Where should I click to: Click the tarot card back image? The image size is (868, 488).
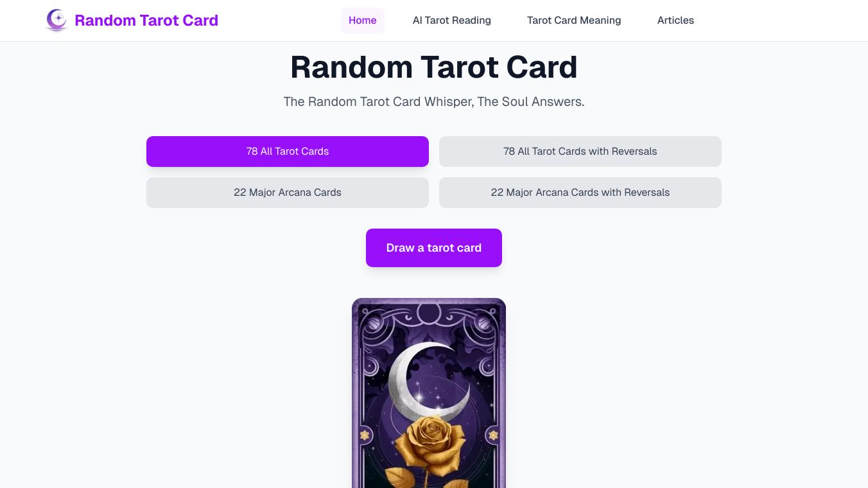click(x=429, y=393)
